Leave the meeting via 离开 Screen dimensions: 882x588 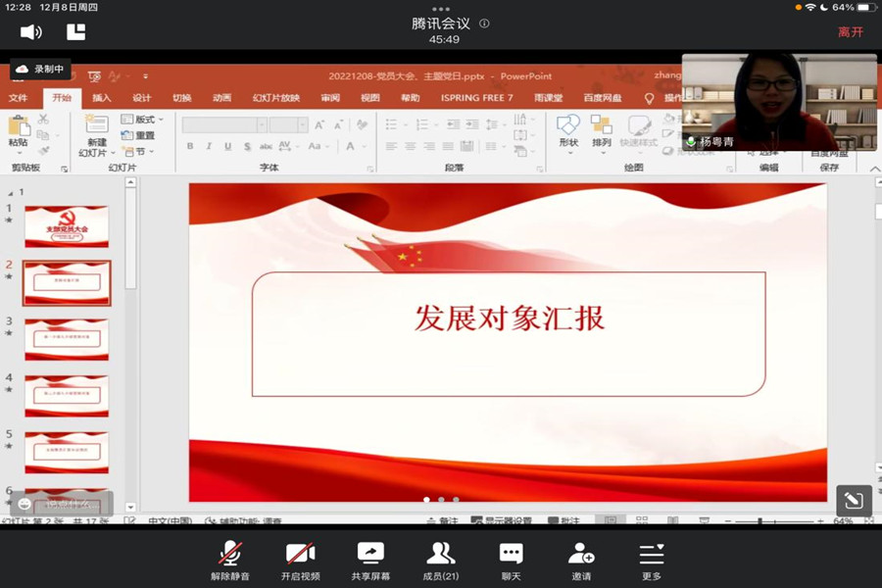pyautogui.click(x=851, y=31)
